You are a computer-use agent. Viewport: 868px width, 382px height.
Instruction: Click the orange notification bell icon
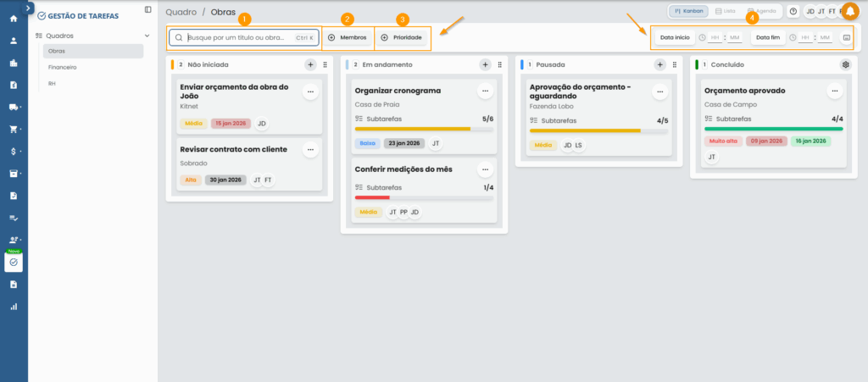pos(849,11)
